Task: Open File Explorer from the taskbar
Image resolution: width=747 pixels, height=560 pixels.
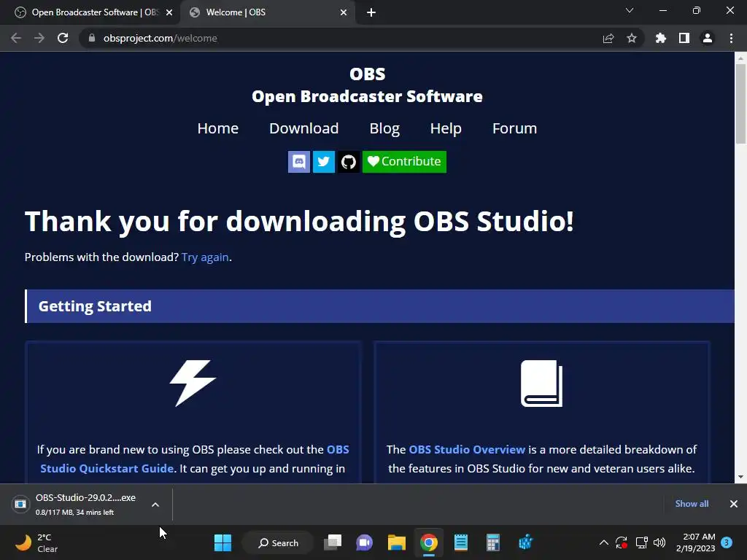Action: (x=396, y=542)
